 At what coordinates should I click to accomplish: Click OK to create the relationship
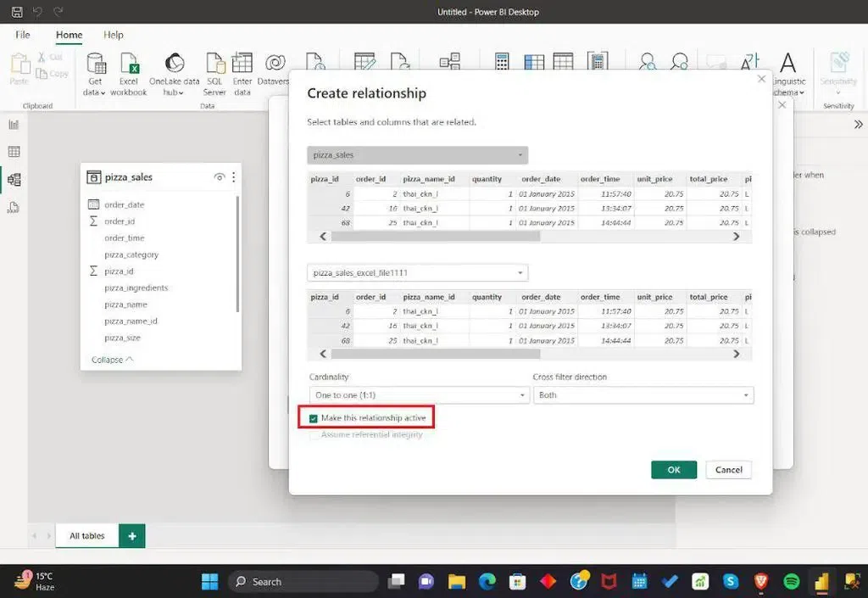click(673, 470)
